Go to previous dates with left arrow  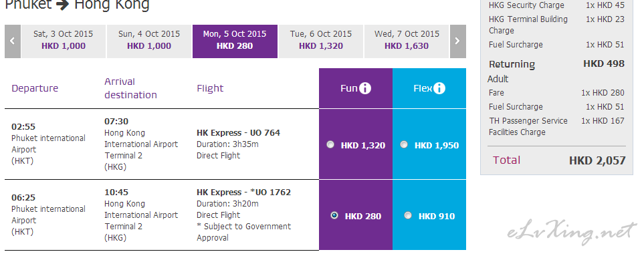click(13, 41)
